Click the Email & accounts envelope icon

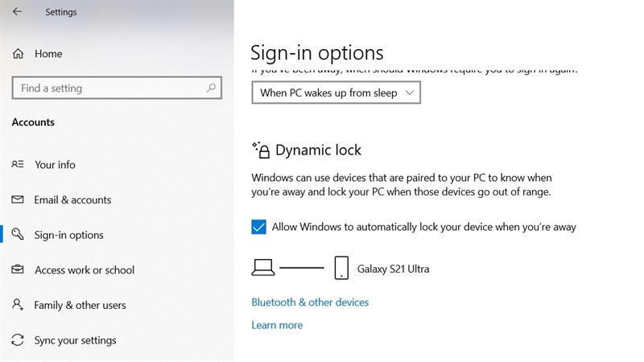[18, 200]
